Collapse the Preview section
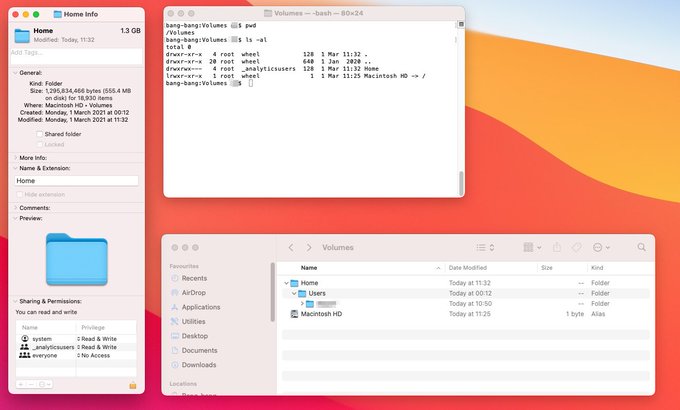The height and width of the screenshot is (410, 680). 15,218
